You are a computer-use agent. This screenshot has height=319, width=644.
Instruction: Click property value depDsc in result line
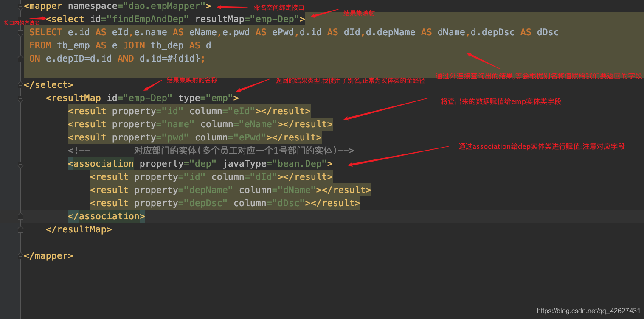(x=206, y=203)
